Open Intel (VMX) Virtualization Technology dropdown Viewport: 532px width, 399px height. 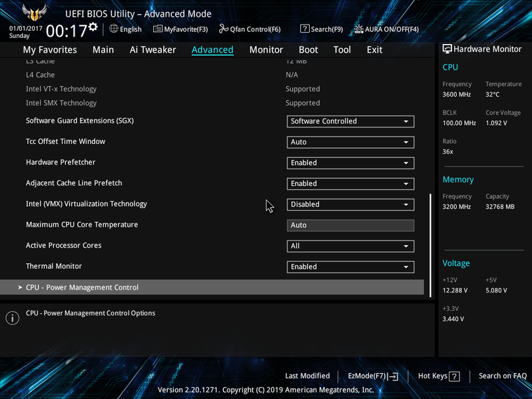pos(350,204)
